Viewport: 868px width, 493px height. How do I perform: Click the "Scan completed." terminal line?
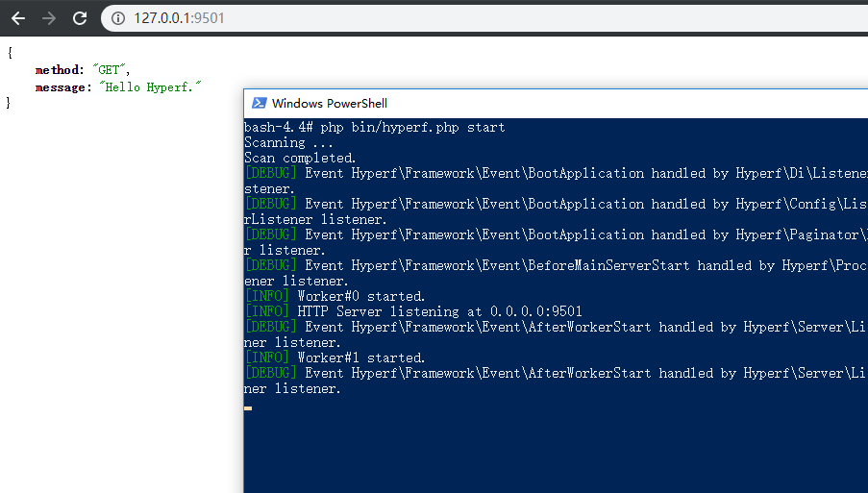point(300,158)
